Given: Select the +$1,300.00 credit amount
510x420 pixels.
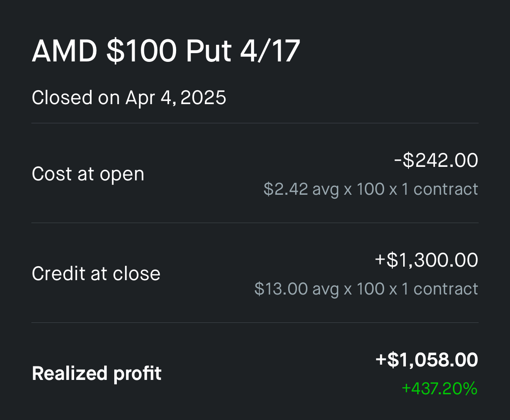Looking at the screenshot, I should (x=426, y=260).
